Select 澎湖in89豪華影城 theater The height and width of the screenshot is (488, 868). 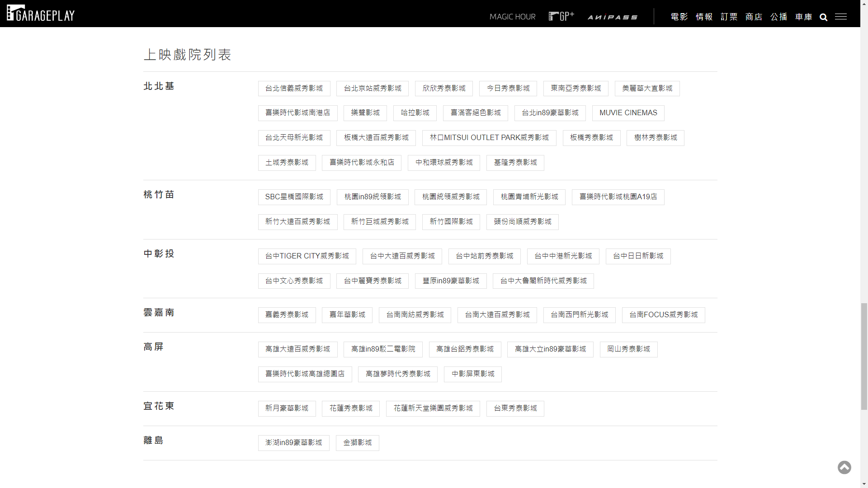click(294, 443)
